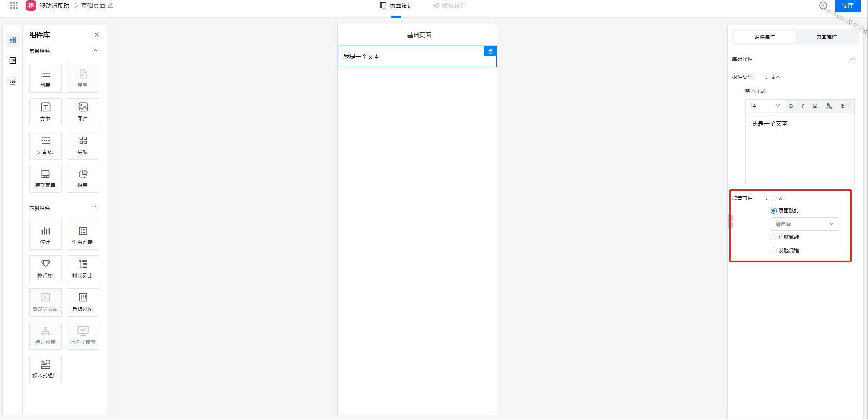Pick the 图片 image component
The image size is (868, 420).
point(83,112)
